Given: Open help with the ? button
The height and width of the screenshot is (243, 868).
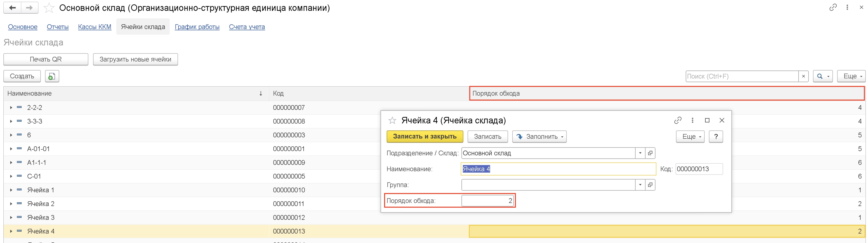Looking at the screenshot, I should click(x=716, y=137).
